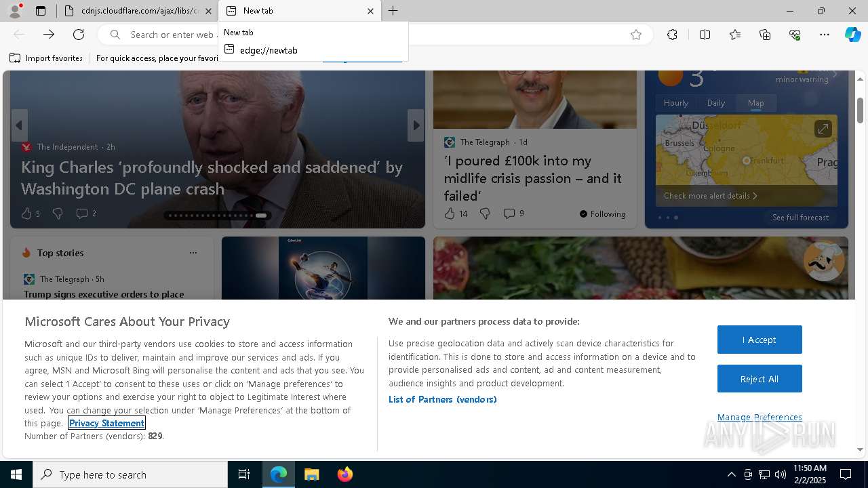
Task: Launch Firefox from the taskbar
Action: click(x=345, y=474)
